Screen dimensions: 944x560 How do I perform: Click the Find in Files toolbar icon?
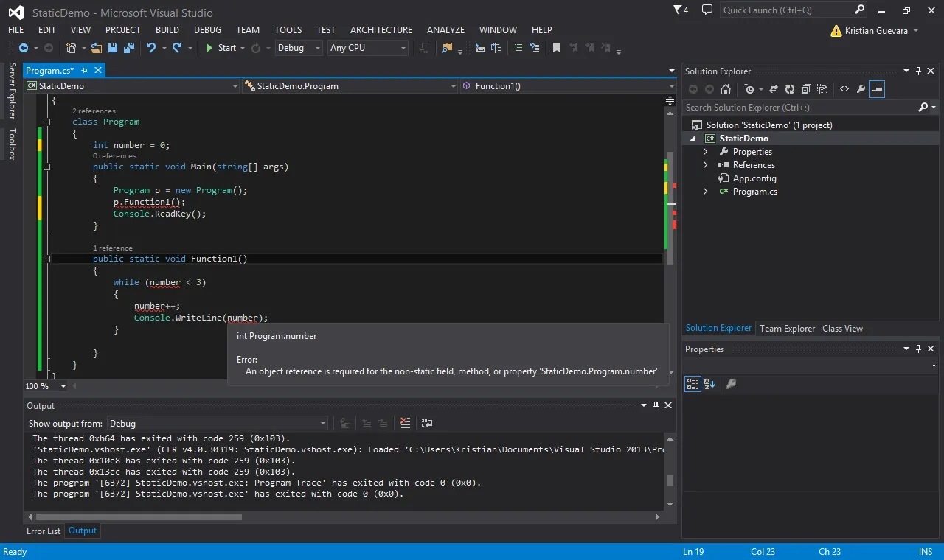[447, 48]
